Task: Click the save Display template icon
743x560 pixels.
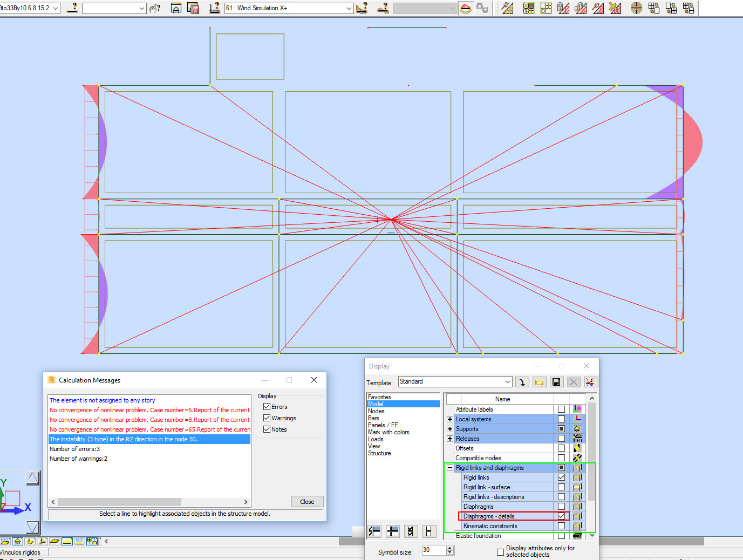Action: click(x=556, y=381)
